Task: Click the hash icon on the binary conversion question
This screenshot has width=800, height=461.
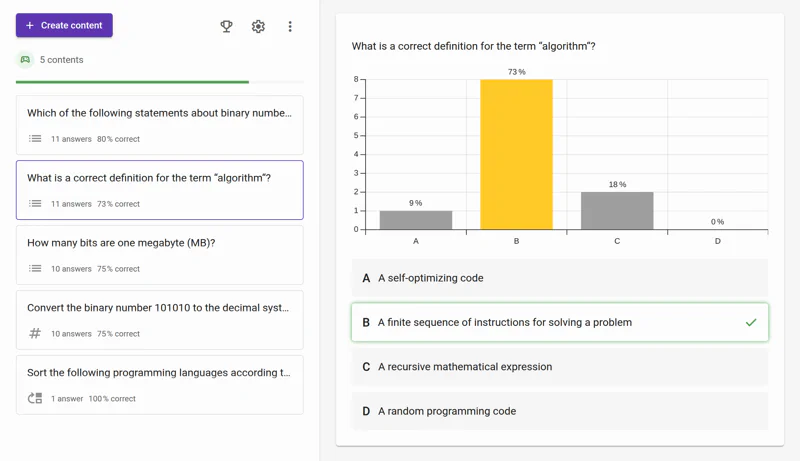Action: point(35,334)
